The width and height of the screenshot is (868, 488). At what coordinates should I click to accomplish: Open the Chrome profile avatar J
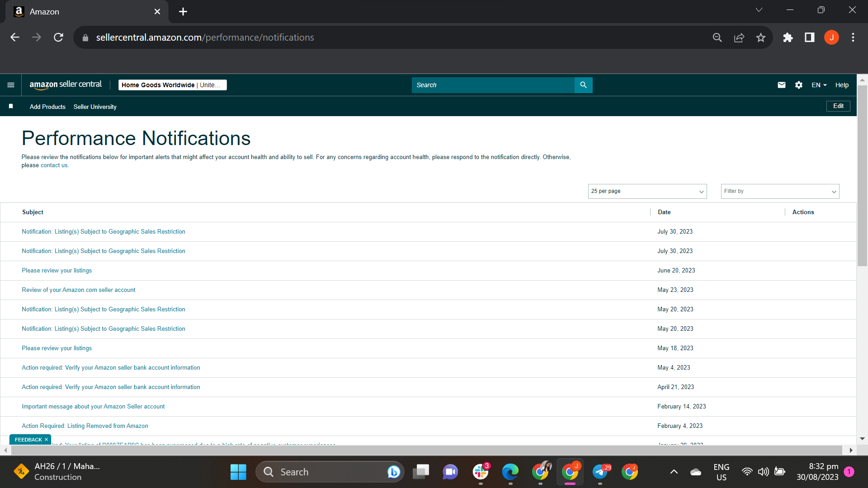point(831,38)
